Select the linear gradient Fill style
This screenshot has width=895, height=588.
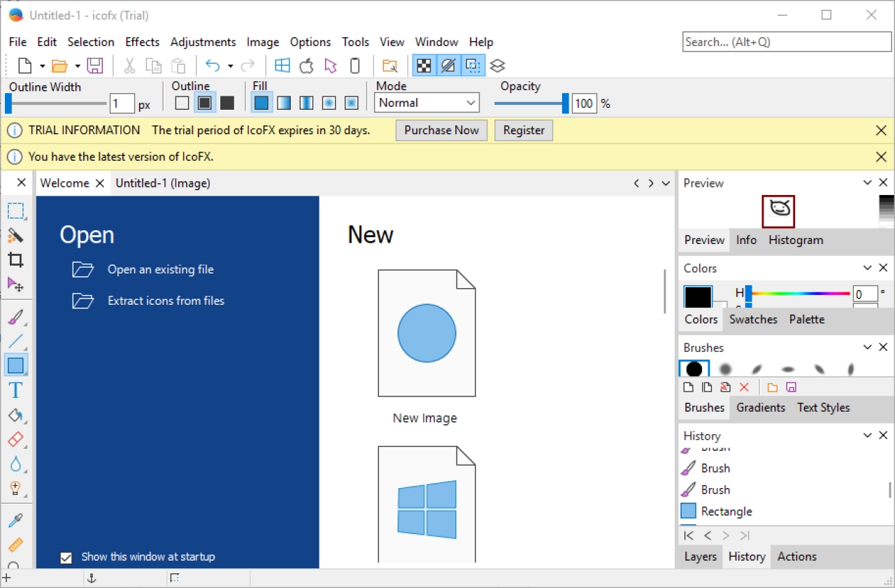pos(284,103)
